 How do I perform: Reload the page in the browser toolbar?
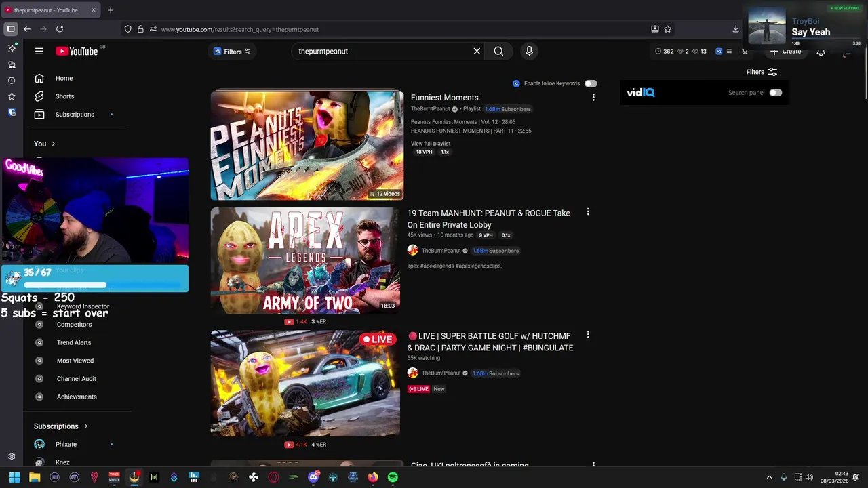click(60, 29)
